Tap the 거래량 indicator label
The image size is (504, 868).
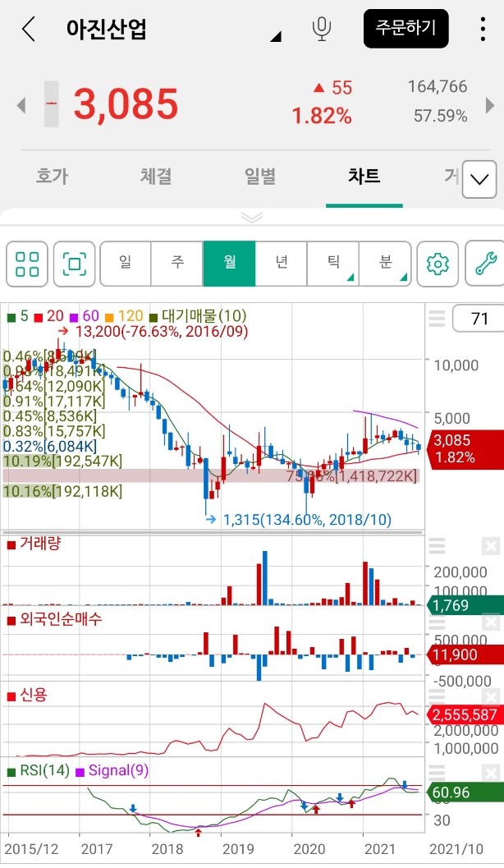tap(34, 544)
